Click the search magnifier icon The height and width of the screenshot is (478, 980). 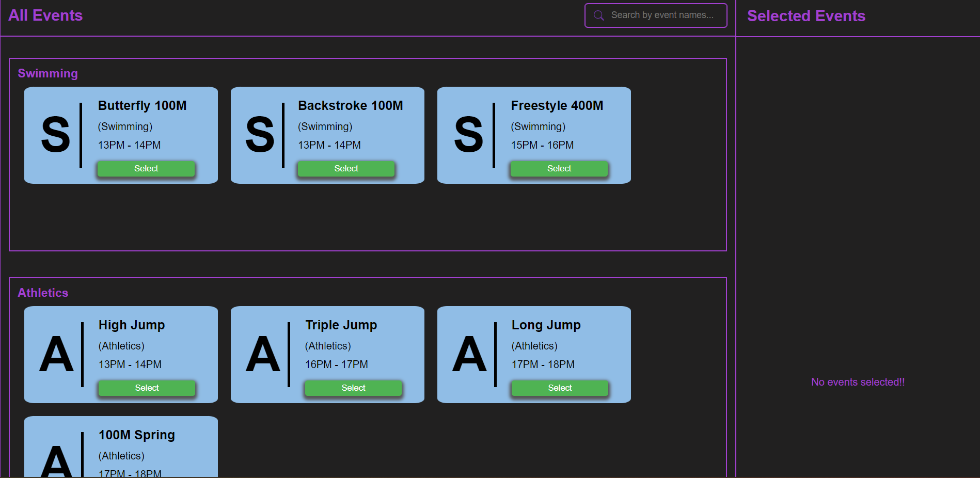point(599,15)
